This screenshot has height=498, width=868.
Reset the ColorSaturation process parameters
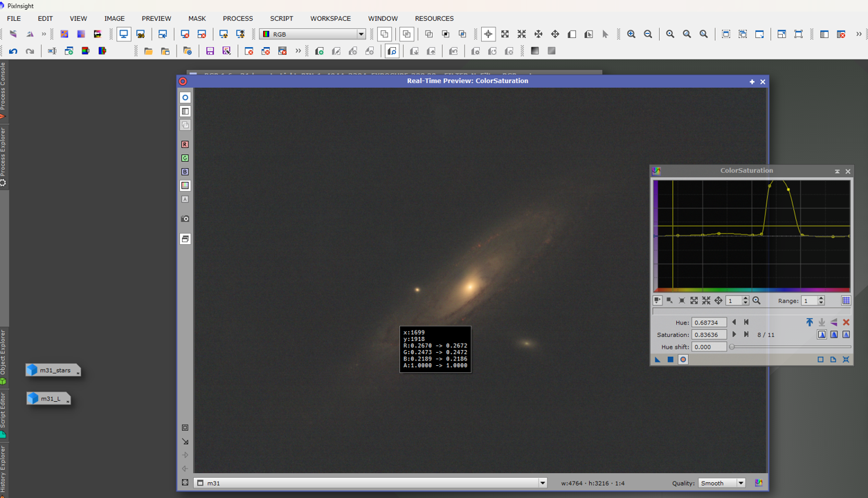click(x=846, y=360)
